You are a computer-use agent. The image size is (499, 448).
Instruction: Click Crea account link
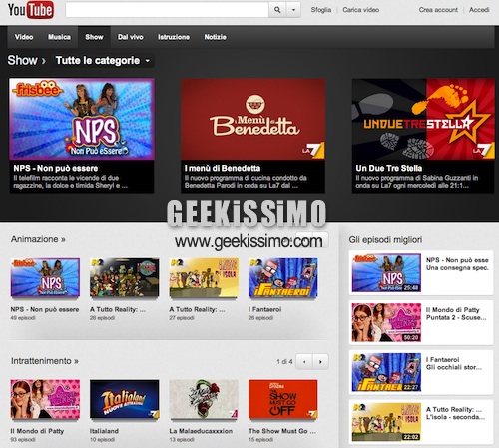[438, 10]
